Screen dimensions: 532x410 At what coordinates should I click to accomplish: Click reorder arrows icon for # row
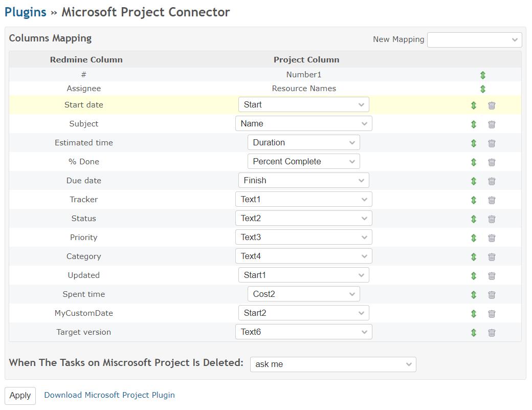coord(483,75)
